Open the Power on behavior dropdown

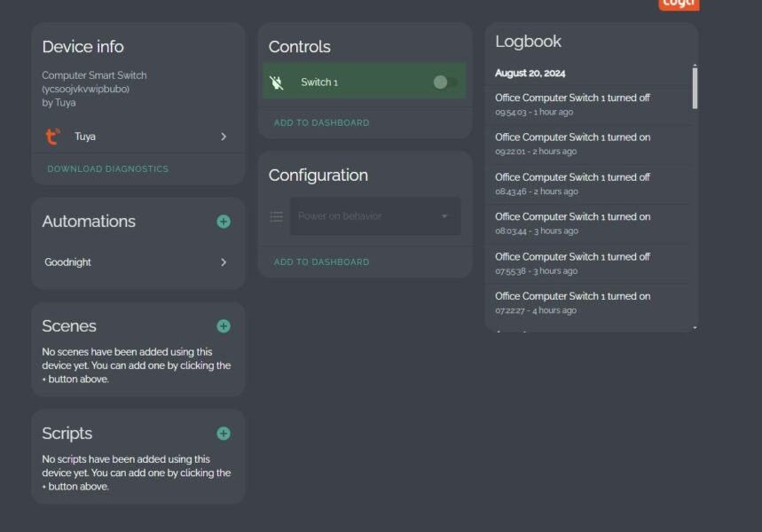[374, 216]
